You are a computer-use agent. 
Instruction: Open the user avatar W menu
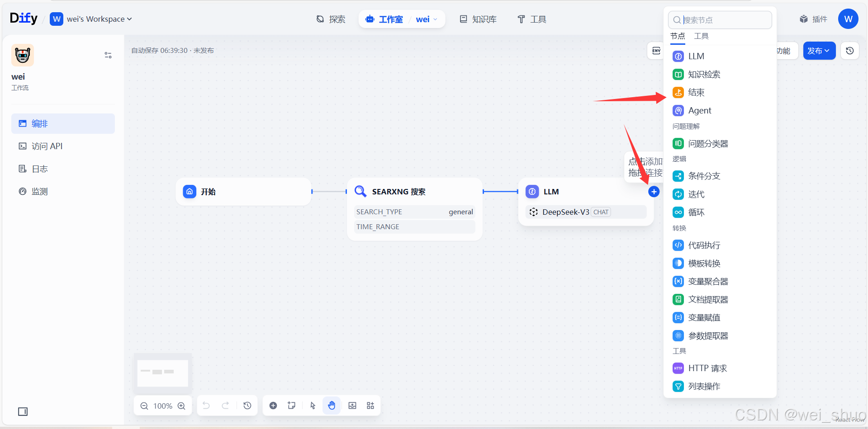(x=848, y=19)
